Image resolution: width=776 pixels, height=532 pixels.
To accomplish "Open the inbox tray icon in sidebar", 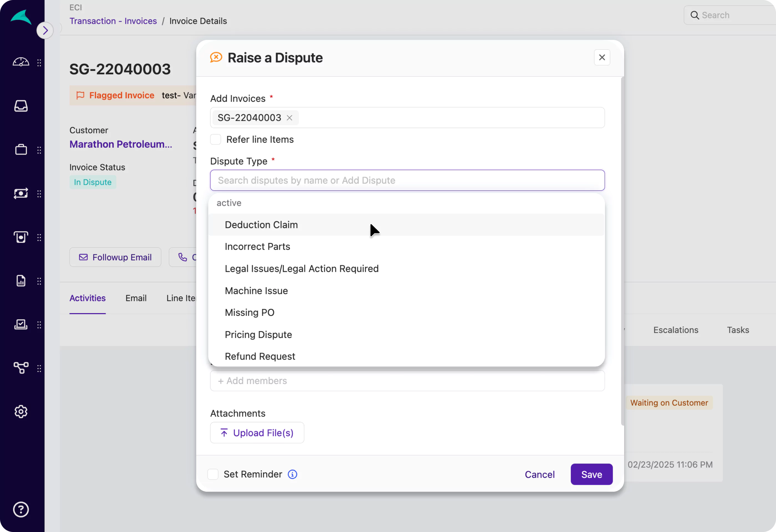I will (x=21, y=106).
